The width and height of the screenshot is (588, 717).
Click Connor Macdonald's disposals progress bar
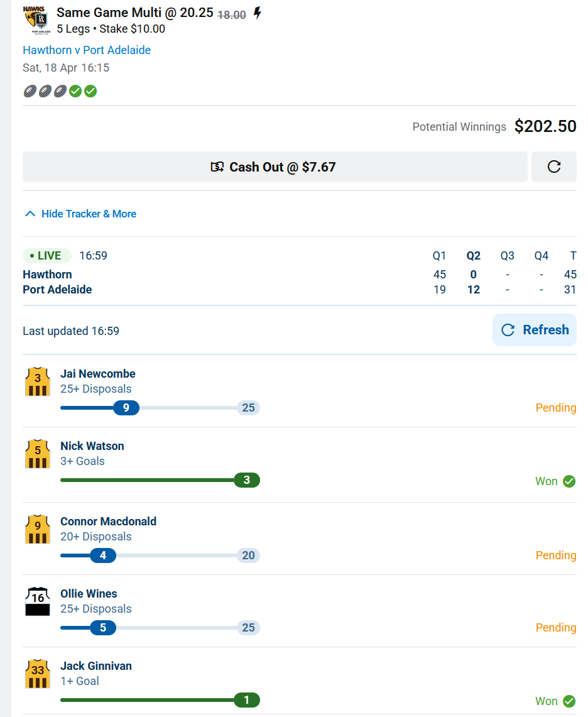(x=160, y=556)
